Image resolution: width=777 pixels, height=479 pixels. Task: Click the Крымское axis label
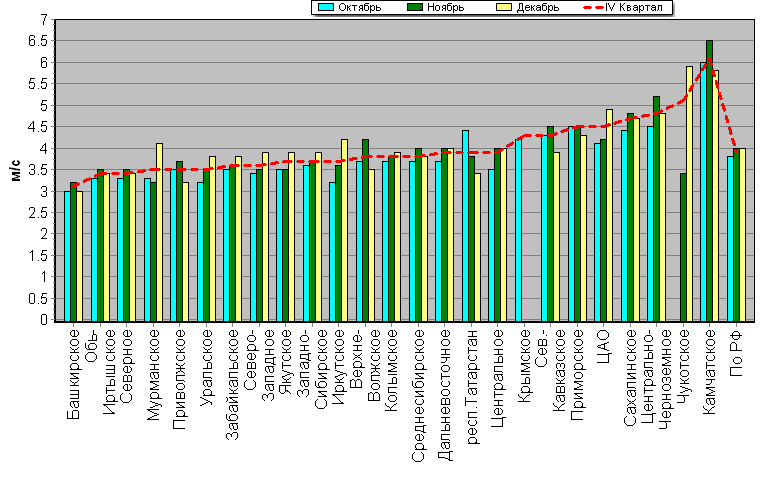524,365
